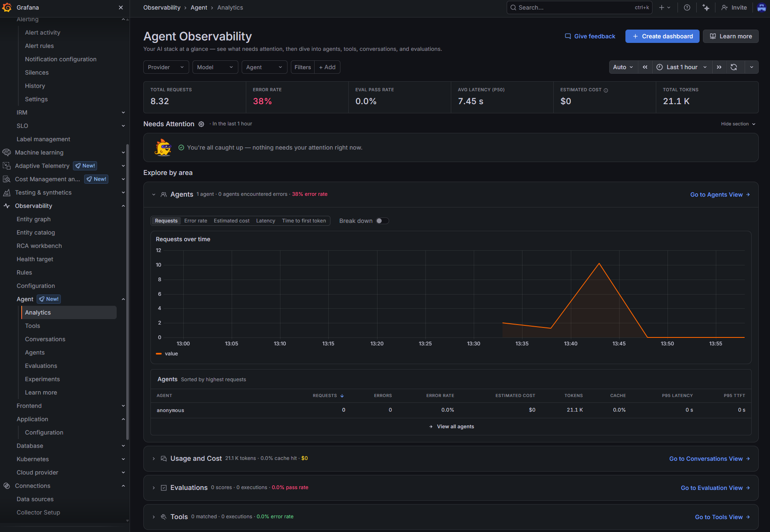770x532 pixels.
Task: Close the Grafana sidebar menu
Action: (121, 7)
